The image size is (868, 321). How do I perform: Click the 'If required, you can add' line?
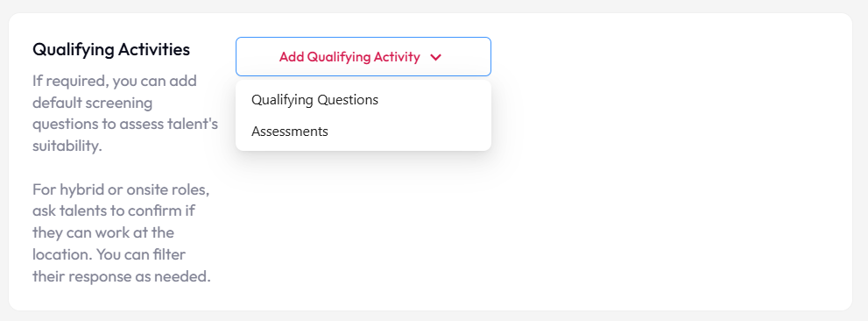point(115,82)
